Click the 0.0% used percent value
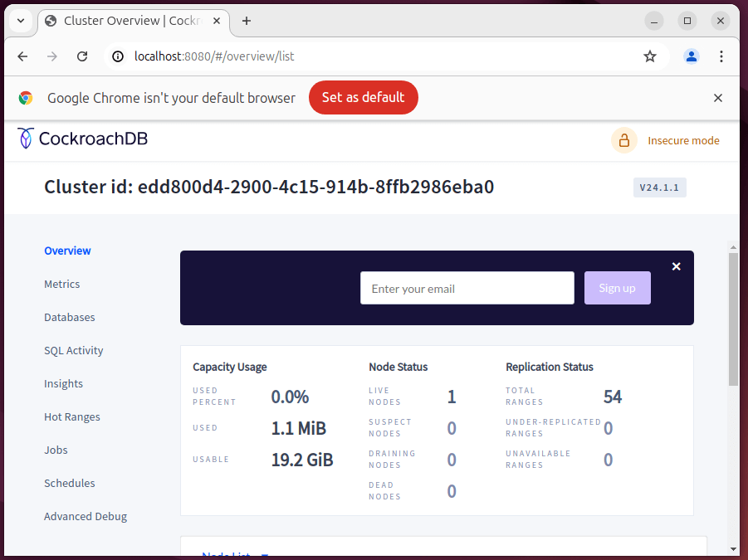Screen dimensions: 748x560 click(x=290, y=397)
